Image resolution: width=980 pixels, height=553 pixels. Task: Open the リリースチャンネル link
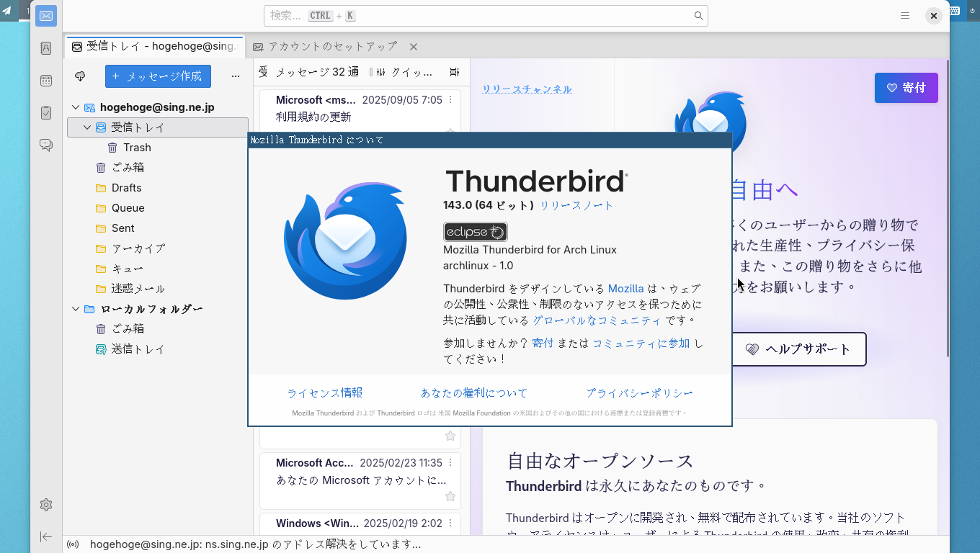pyautogui.click(x=527, y=89)
